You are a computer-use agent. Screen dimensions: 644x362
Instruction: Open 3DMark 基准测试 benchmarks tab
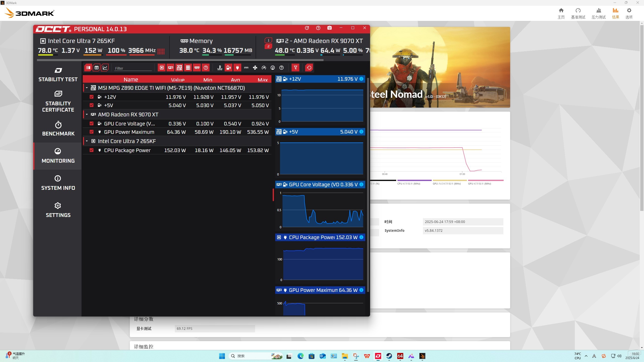tap(578, 13)
